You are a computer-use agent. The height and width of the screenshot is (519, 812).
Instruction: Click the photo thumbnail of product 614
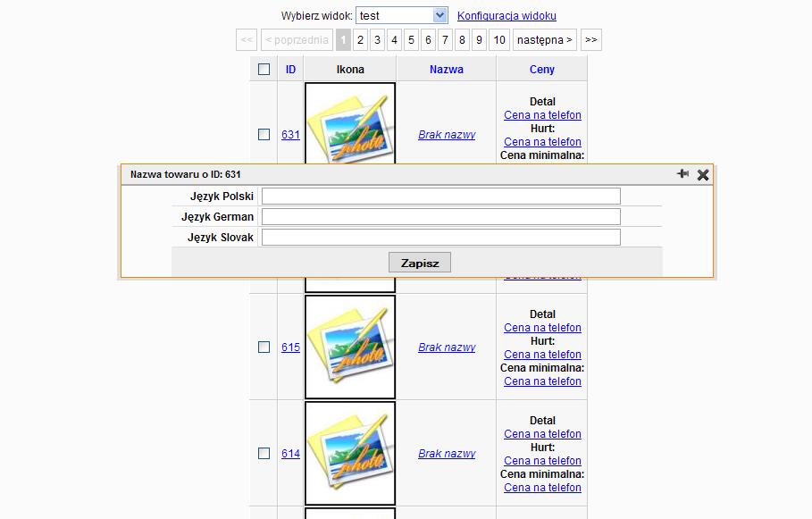pos(350,453)
